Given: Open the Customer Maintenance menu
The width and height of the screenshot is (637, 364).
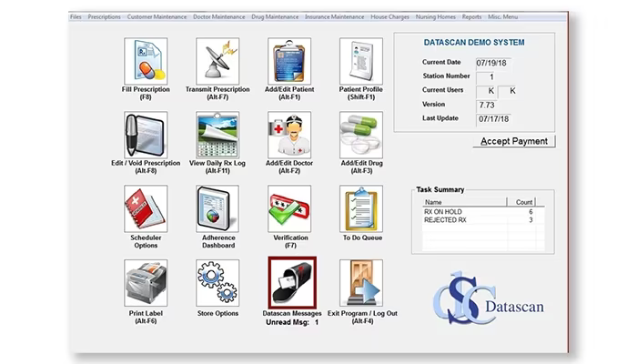Looking at the screenshot, I should click(x=157, y=16).
